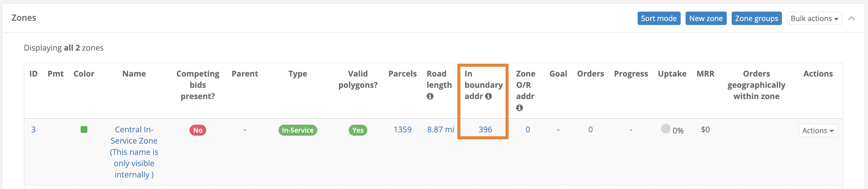
Task: Click the Zone O/R addr value 0
Action: [x=527, y=130]
